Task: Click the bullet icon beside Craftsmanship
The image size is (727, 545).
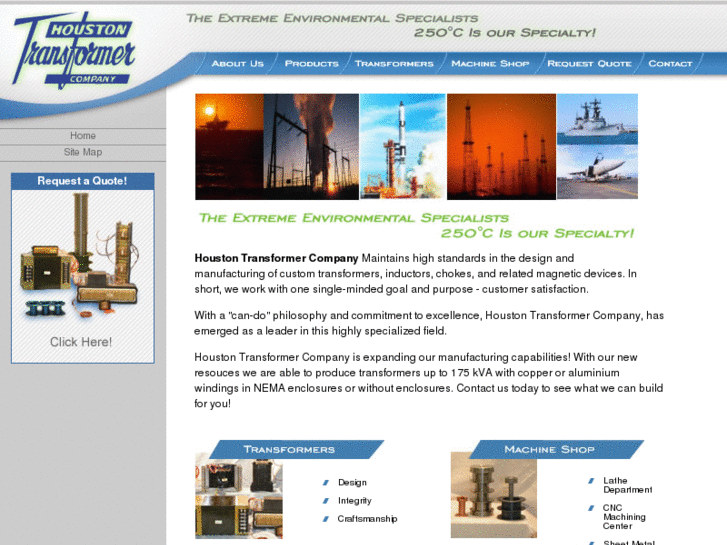Action: (x=326, y=519)
